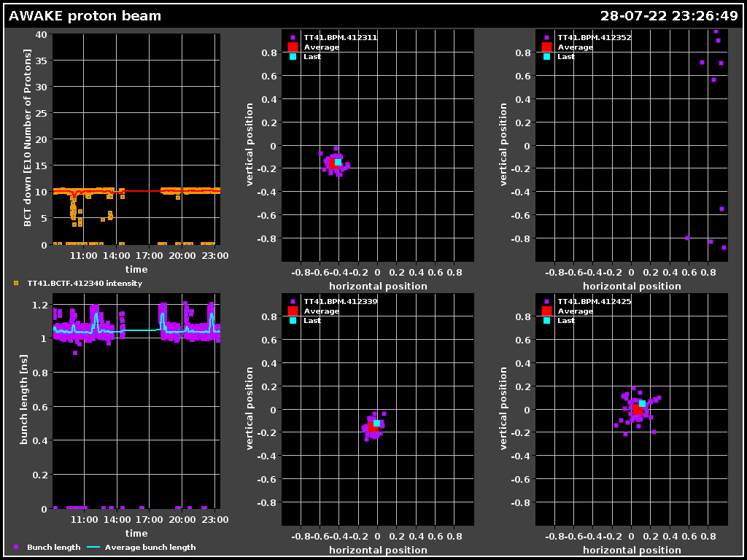Click cyan last data point in TT41.BPM.412425 plot

(642, 403)
